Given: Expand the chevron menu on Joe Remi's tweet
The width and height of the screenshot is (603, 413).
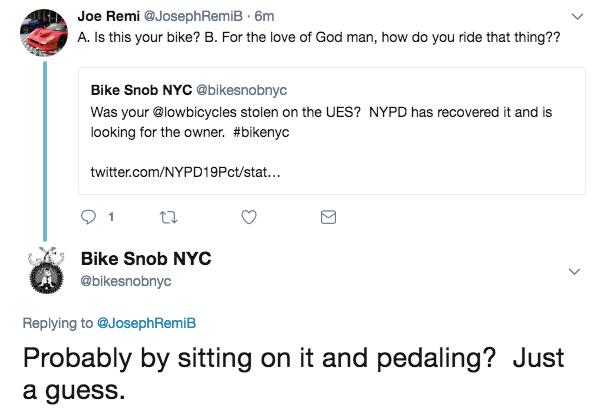Looking at the screenshot, I should coord(576,17).
